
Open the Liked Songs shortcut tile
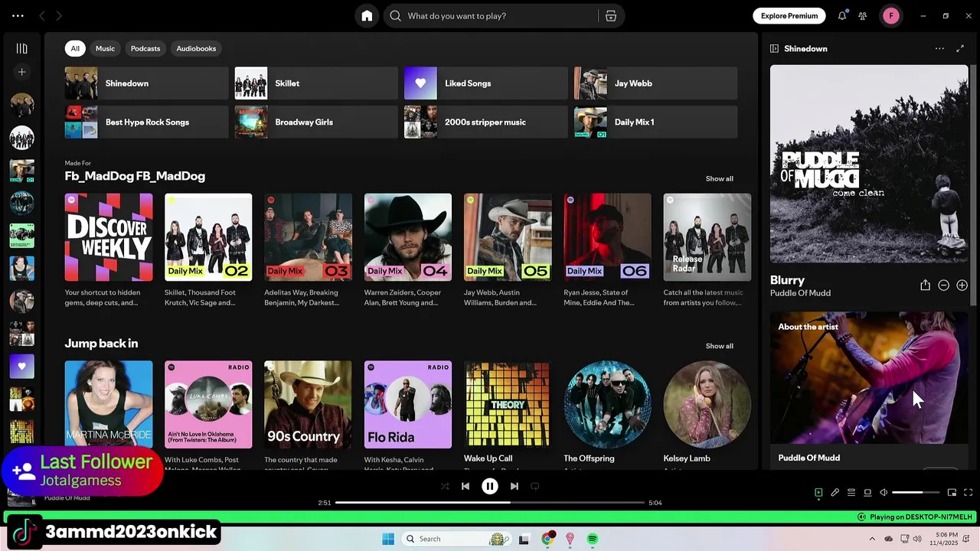coord(486,83)
